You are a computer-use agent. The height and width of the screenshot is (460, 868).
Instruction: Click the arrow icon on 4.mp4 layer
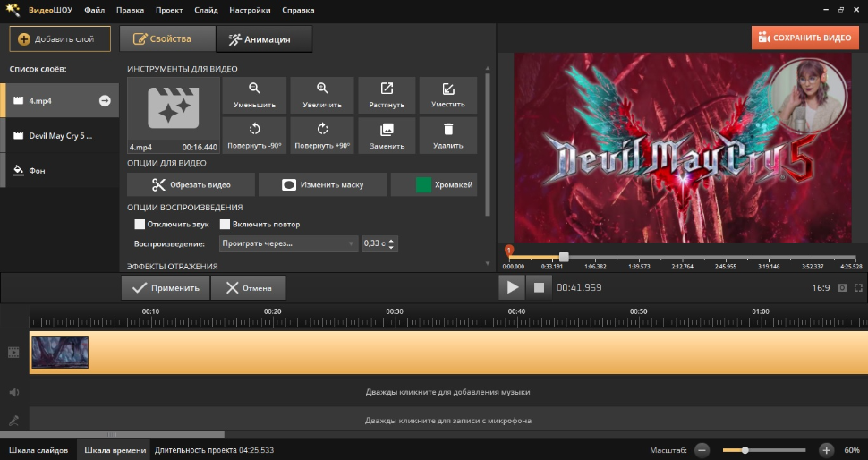(105, 101)
